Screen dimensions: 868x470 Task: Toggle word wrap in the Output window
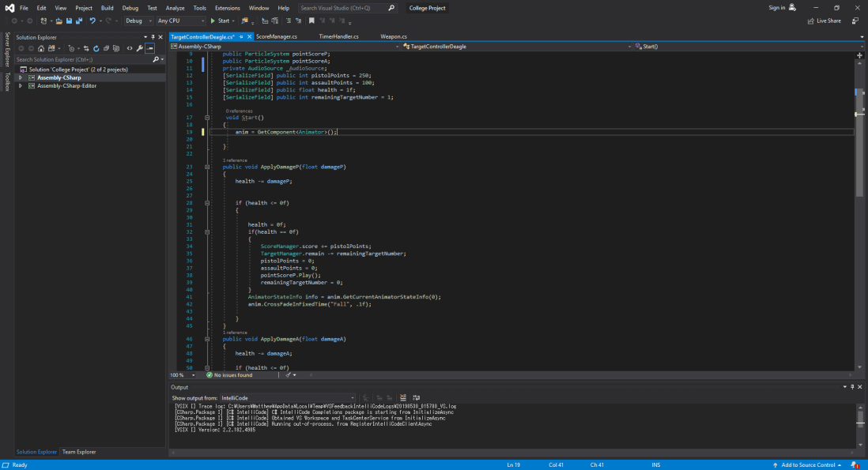(x=417, y=398)
